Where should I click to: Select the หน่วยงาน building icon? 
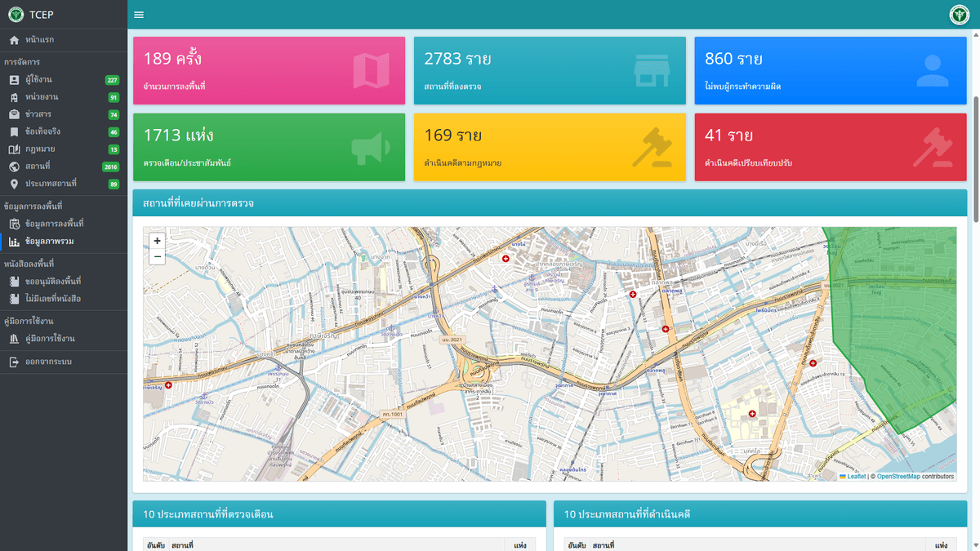pos(14,97)
